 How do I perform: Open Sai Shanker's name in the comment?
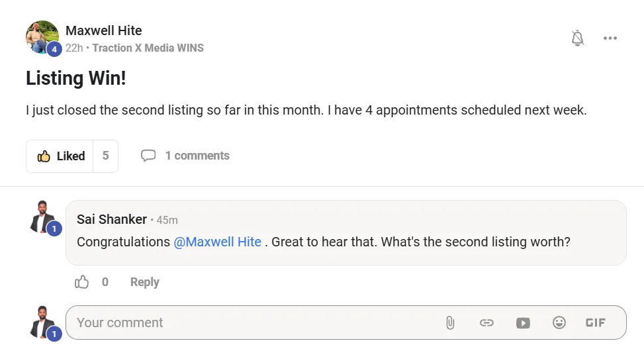click(x=112, y=219)
